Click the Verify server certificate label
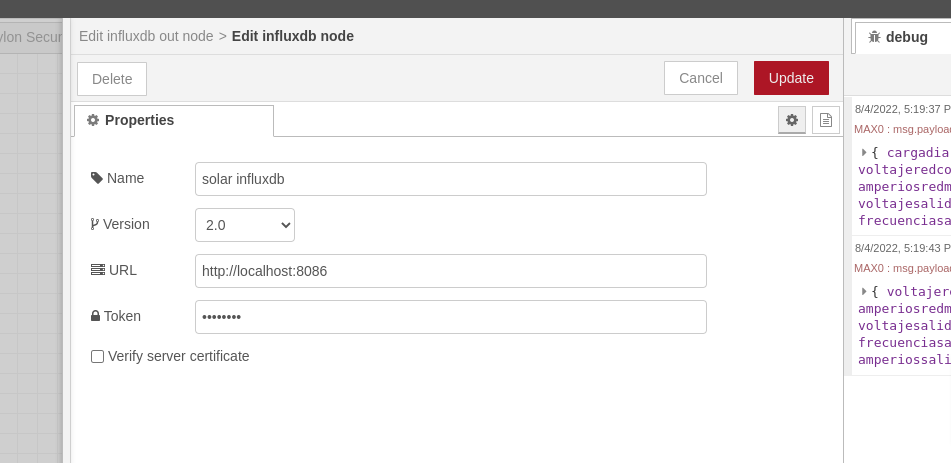This screenshot has height=463, width=951. click(178, 356)
